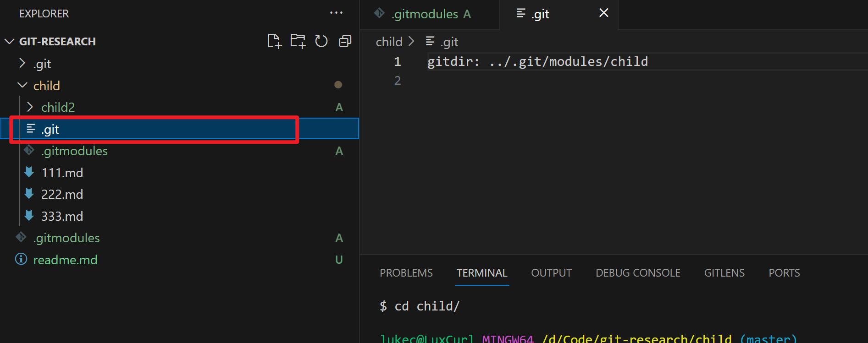Switch to the .gitmodules editor tab
Image resolution: width=868 pixels, height=343 pixels.
tap(425, 14)
